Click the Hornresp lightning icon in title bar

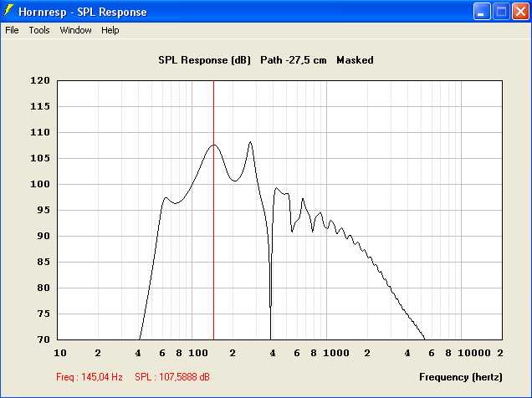tap(10, 12)
